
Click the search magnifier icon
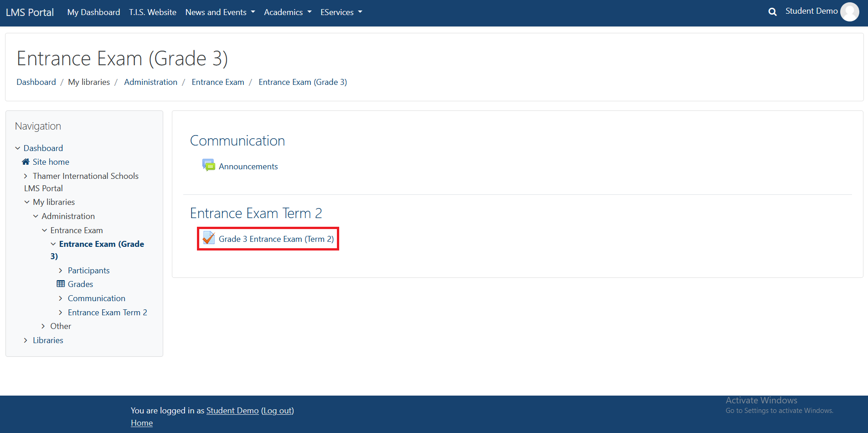click(x=772, y=12)
